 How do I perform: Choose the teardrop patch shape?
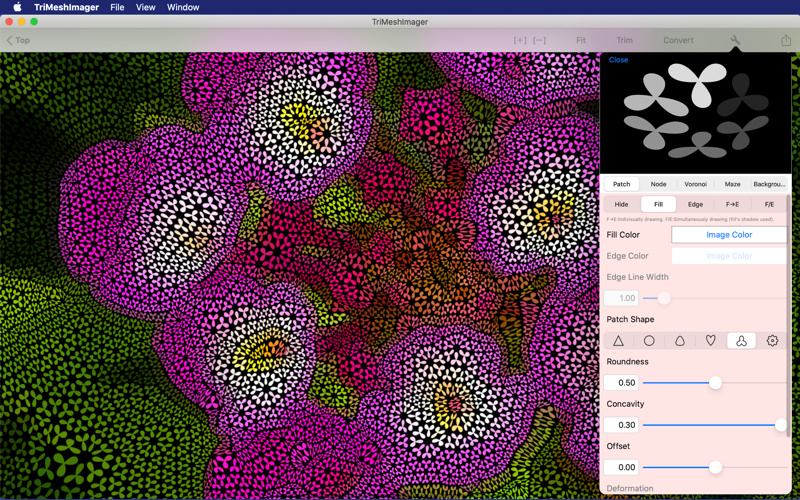coord(680,341)
